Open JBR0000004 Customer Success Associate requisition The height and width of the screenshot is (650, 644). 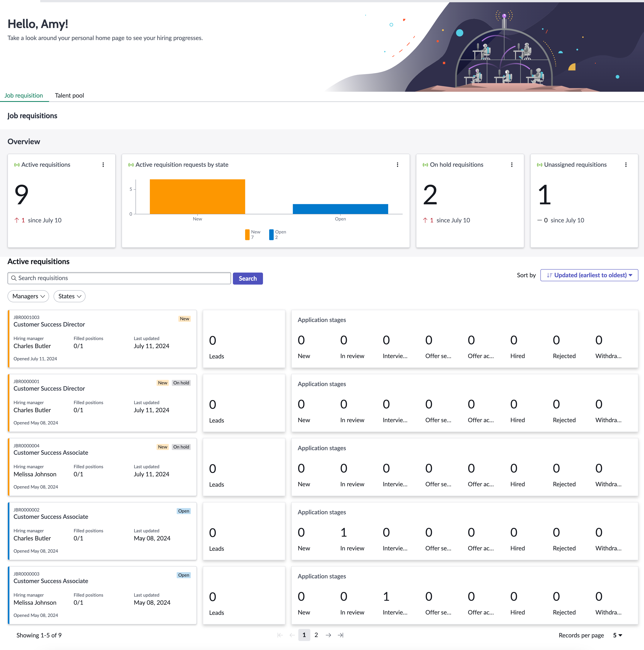[x=102, y=467]
